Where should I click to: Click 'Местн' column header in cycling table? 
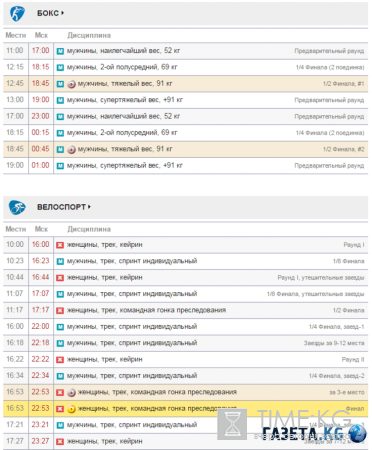coord(16,229)
